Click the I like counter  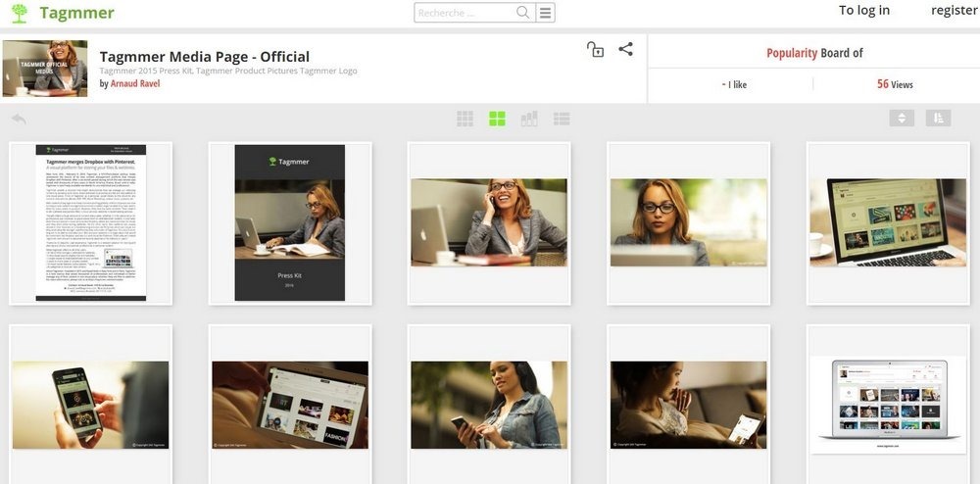[x=734, y=84]
